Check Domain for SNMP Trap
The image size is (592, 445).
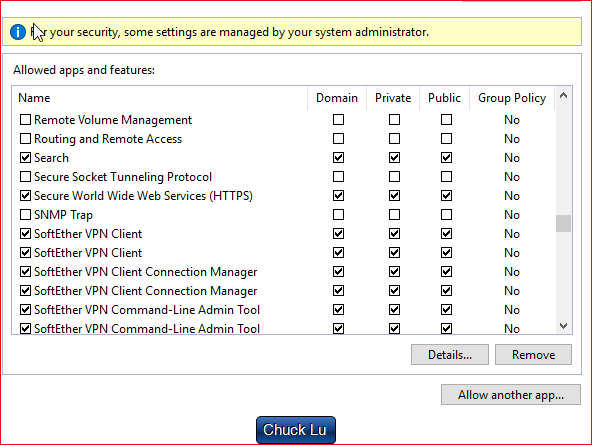pos(338,214)
